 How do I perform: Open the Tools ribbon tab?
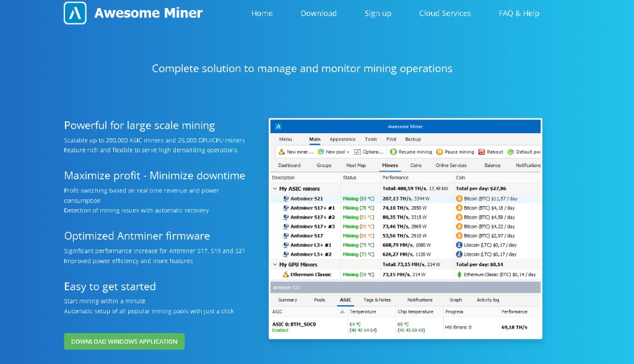click(371, 139)
